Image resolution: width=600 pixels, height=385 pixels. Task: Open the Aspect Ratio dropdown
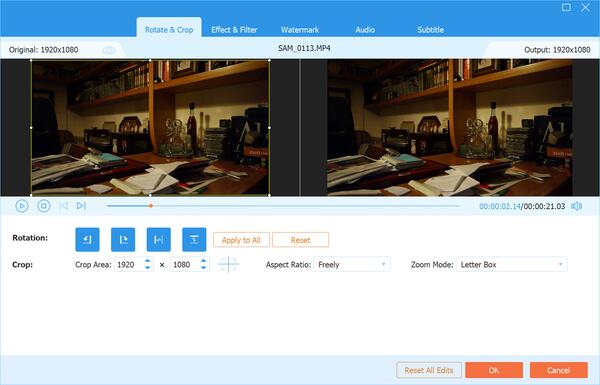point(352,264)
